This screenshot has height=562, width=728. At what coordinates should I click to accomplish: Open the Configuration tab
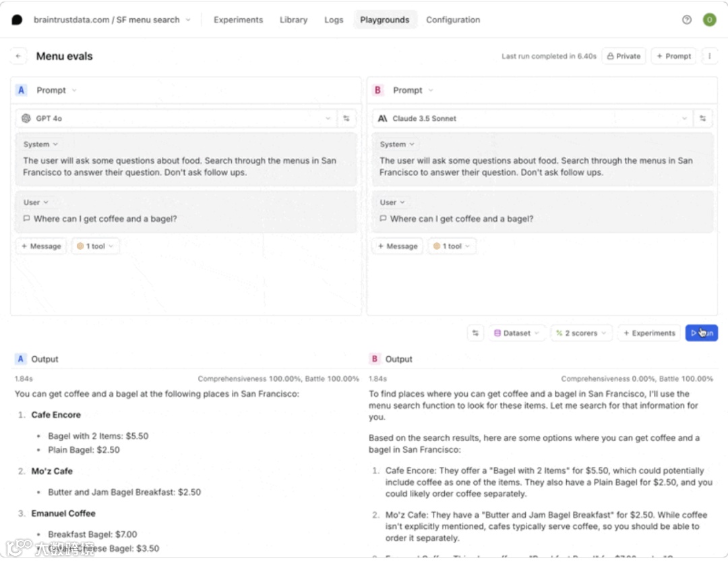(x=453, y=20)
